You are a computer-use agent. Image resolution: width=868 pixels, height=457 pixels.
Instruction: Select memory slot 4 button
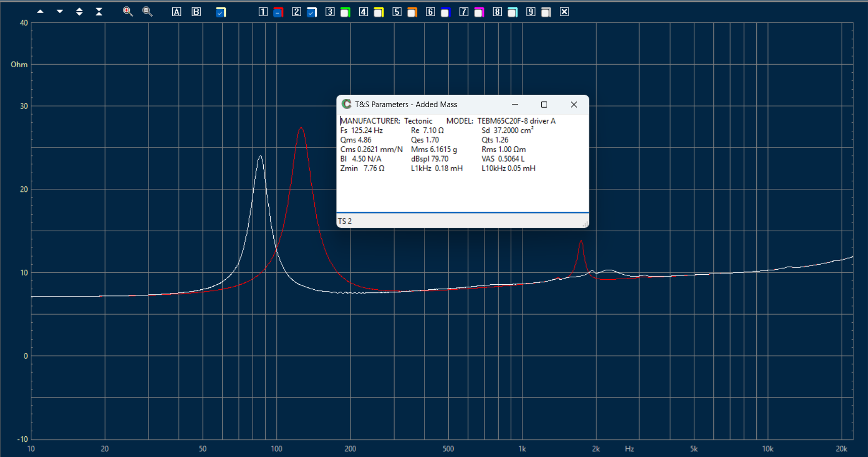363,12
